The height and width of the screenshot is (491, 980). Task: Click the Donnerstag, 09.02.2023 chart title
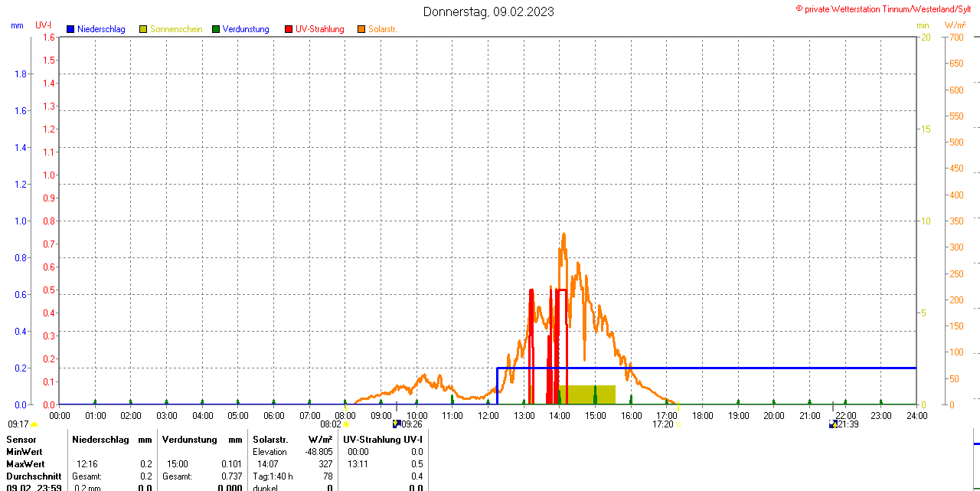(x=488, y=11)
